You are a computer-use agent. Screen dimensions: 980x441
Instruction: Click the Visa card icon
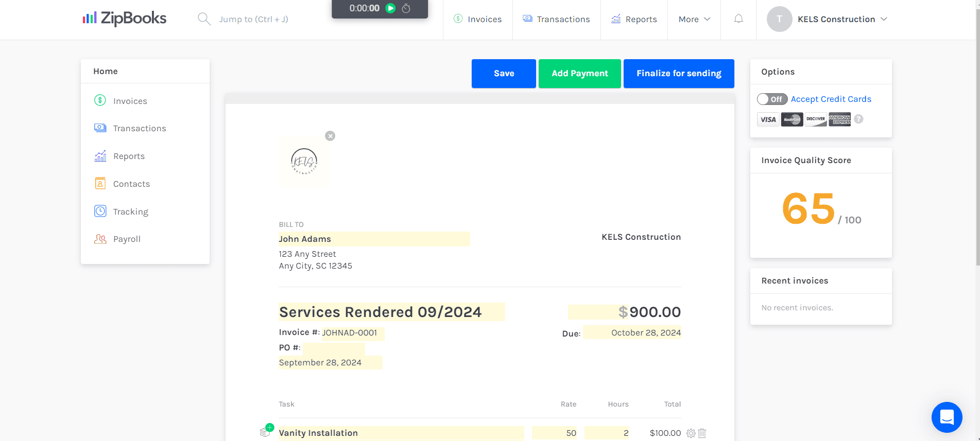[768, 119]
